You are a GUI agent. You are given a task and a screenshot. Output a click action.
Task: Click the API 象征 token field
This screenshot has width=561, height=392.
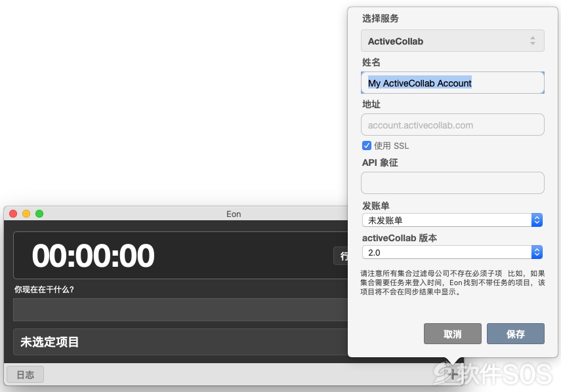click(453, 183)
